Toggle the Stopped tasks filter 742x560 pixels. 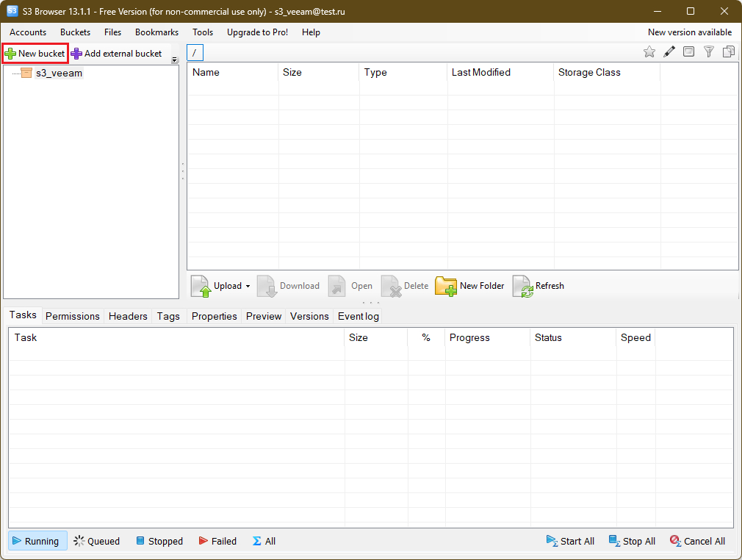click(x=159, y=541)
